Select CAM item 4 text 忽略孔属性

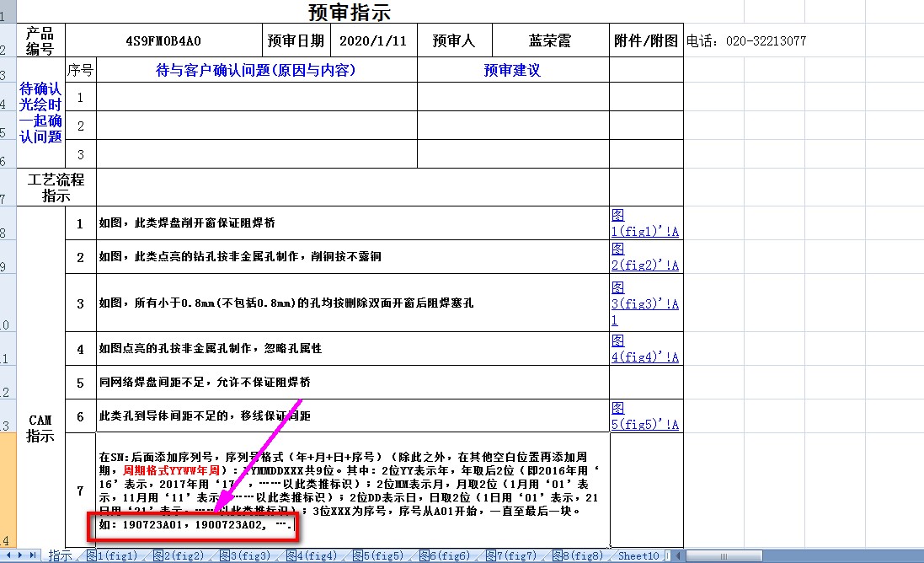click(x=352, y=349)
